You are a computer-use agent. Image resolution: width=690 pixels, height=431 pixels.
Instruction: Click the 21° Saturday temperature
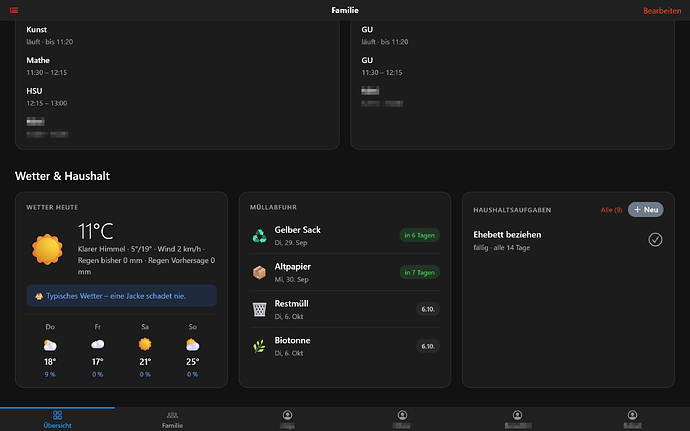tap(145, 361)
